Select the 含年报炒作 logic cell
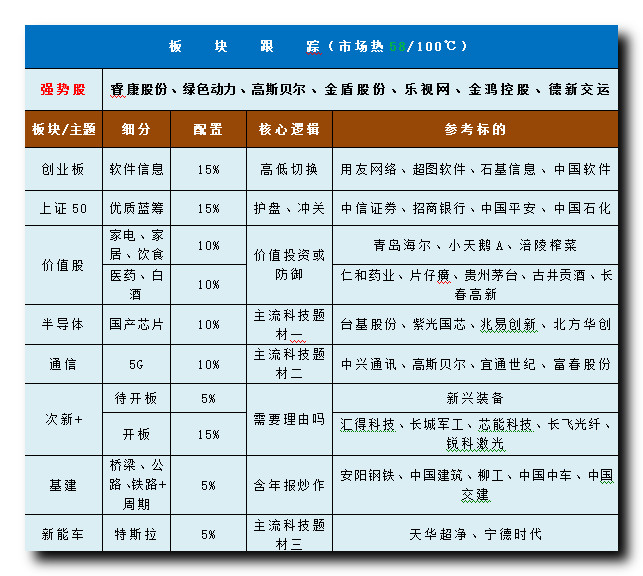The width and height of the screenshot is (643, 576). (x=289, y=485)
